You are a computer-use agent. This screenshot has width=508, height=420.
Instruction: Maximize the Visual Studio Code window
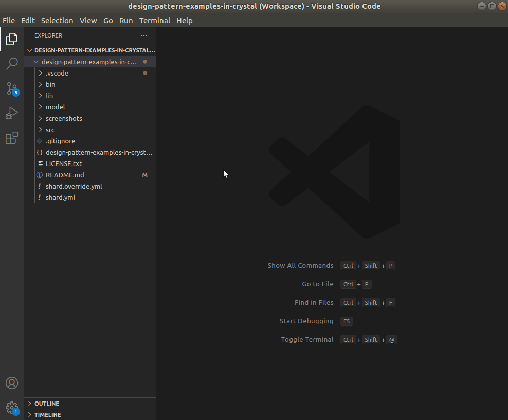pyautogui.click(x=492, y=6)
